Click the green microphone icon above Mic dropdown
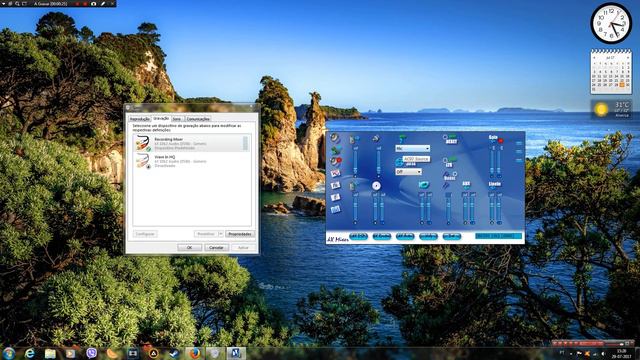 pos(402,139)
